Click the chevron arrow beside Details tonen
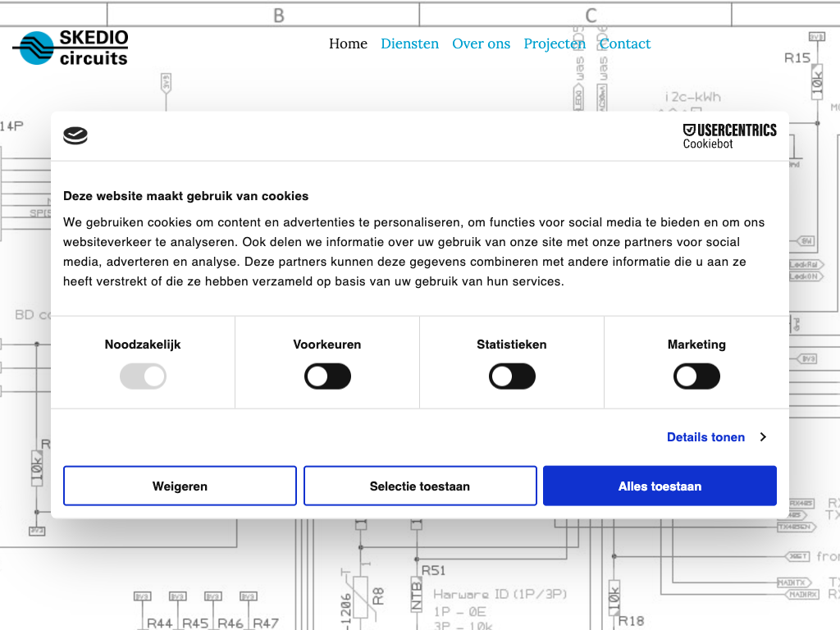This screenshot has height=630, width=840. tap(763, 437)
